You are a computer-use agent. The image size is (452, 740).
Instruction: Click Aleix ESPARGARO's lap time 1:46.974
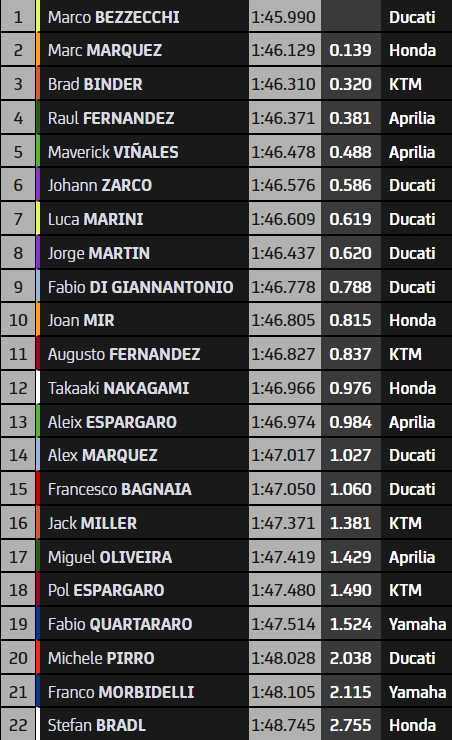click(283, 422)
